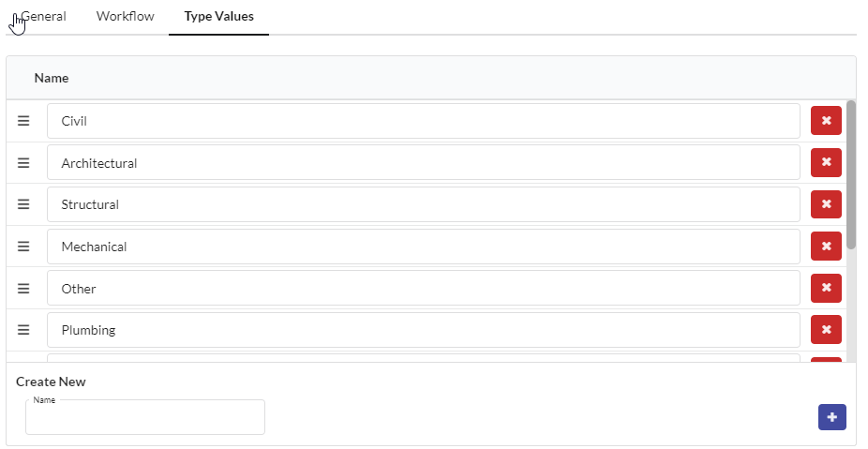Open the Workflow tab
Image resolution: width=868 pixels, height=449 pixels.
[x=125, y=17]
